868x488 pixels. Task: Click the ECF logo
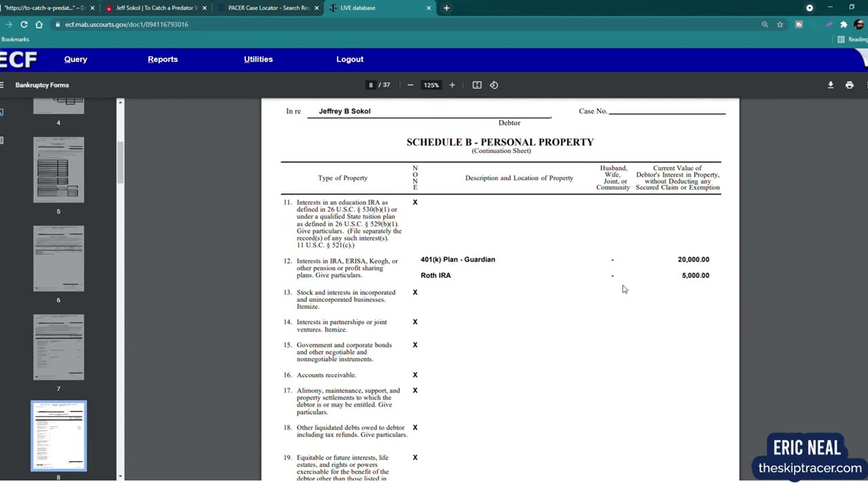click(18, 60)
